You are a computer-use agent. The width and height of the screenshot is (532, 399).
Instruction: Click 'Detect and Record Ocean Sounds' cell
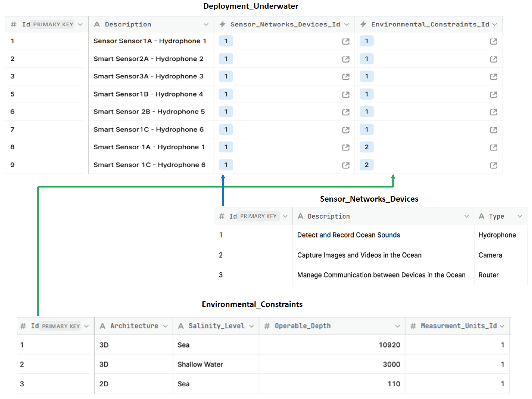pyautogui.click(x=349, y=235)
